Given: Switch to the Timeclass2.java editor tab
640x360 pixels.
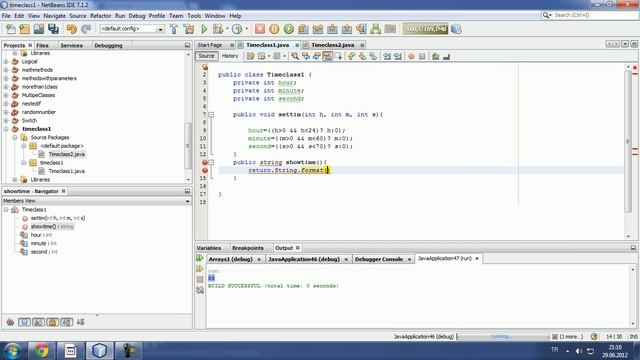Looking at the screenshot, I should click(x=333, y=45).
